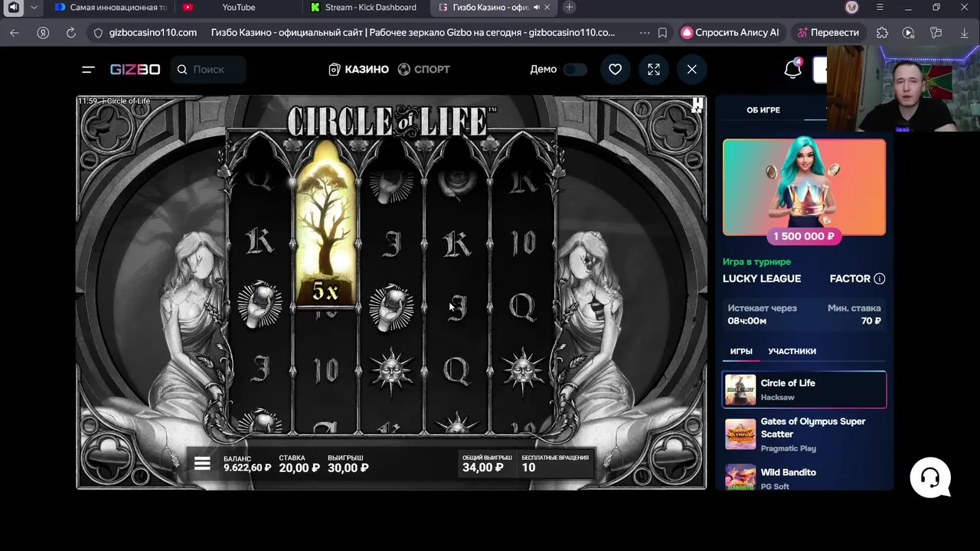Focus the Поиск search field
The width and height of the screenshot is (980, 551).
[208, 69]
